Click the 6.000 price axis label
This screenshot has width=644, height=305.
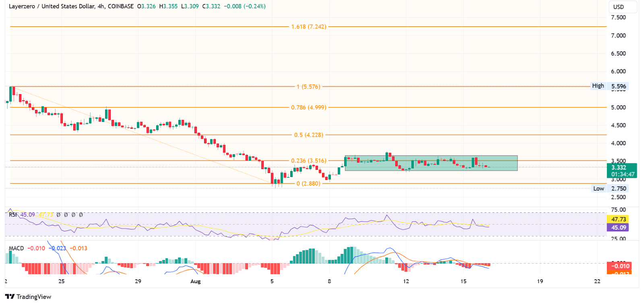point(619,71)
